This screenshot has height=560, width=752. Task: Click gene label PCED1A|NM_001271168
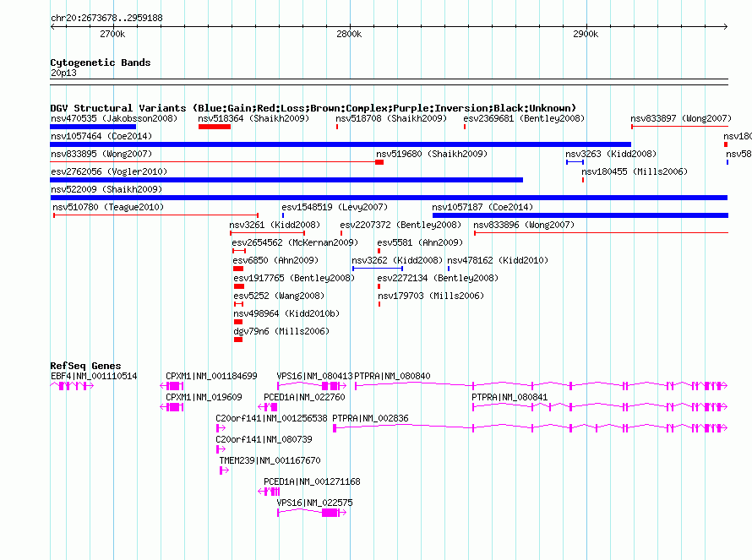[312, 481]
